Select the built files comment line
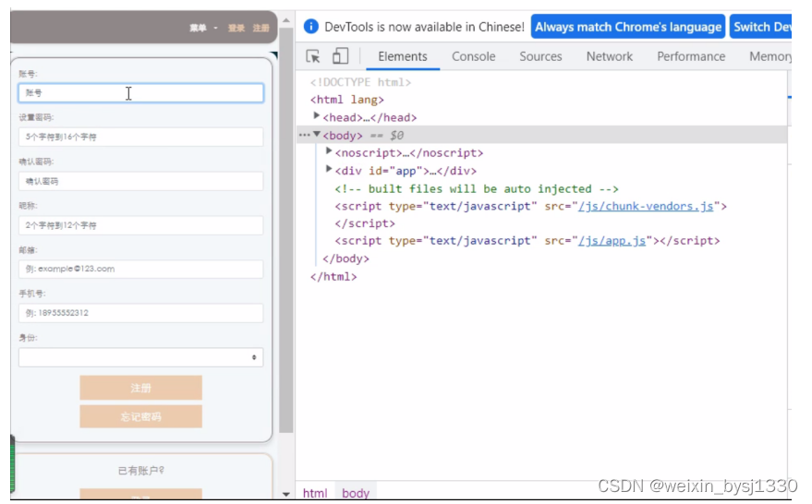812x504 pixels. coord(477,189)
